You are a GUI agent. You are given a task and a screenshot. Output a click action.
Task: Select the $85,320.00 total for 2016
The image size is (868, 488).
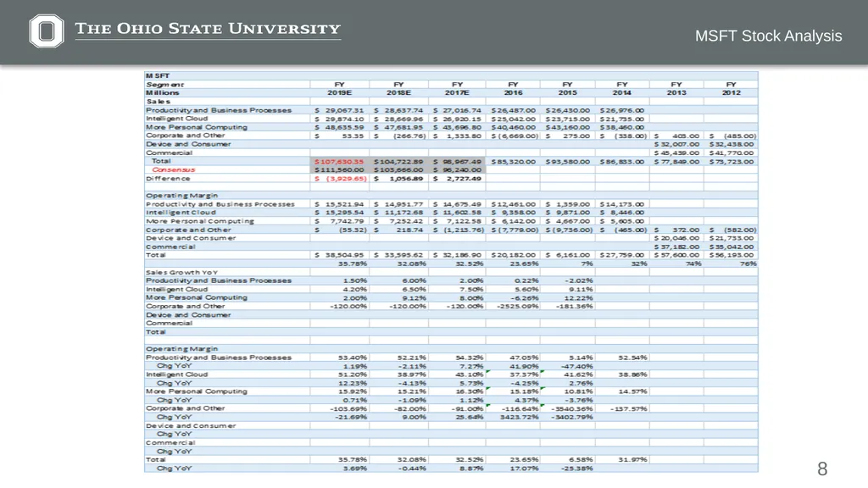point(514,162)
